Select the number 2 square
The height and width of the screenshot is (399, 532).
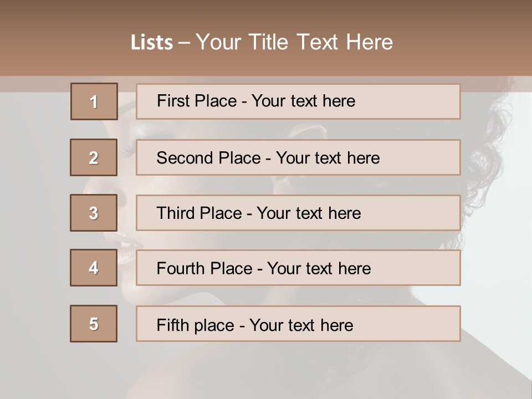click(x=94, y=157)
